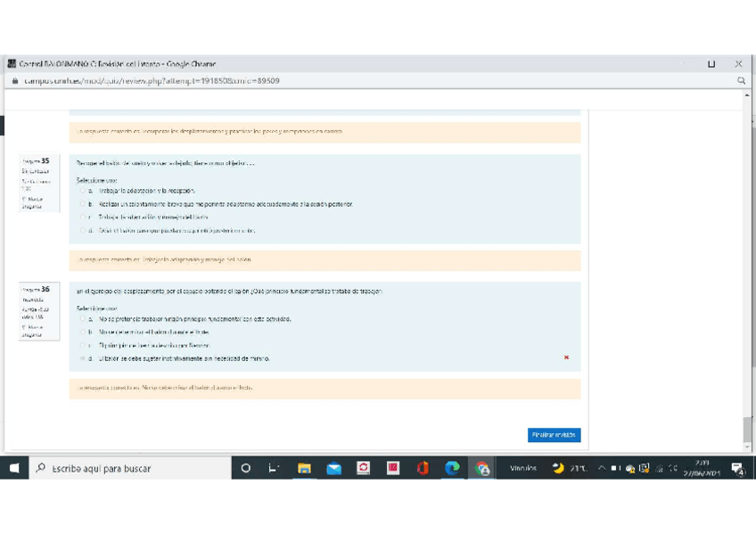Open the Office icon in taskbar
Screen dimensions: 756x534
pos(423,468)
